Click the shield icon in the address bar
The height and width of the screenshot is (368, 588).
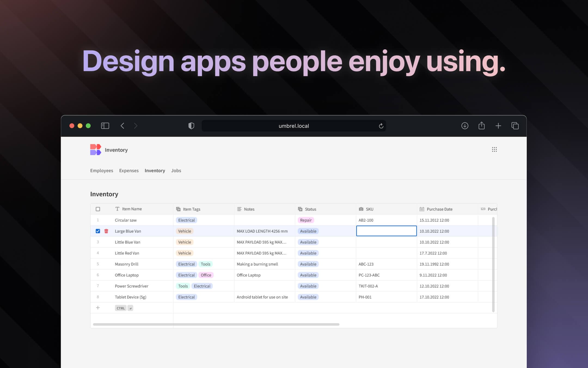coord(191,125)
